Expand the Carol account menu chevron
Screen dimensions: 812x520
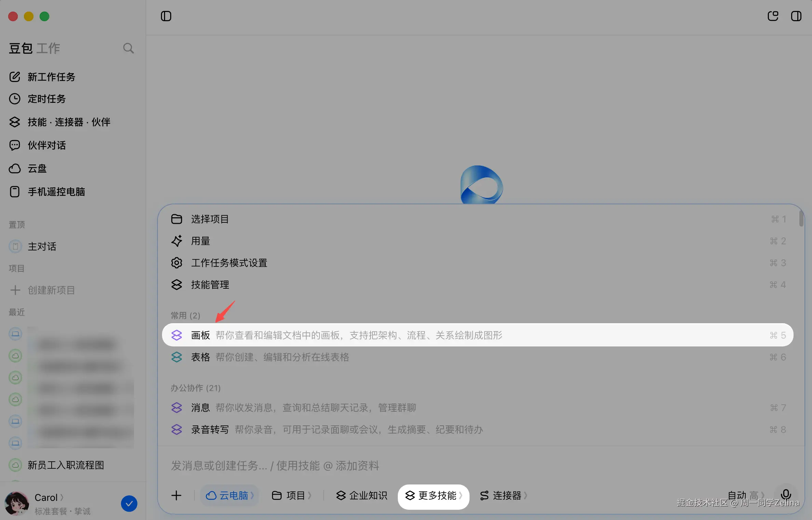tap(62, 497)
